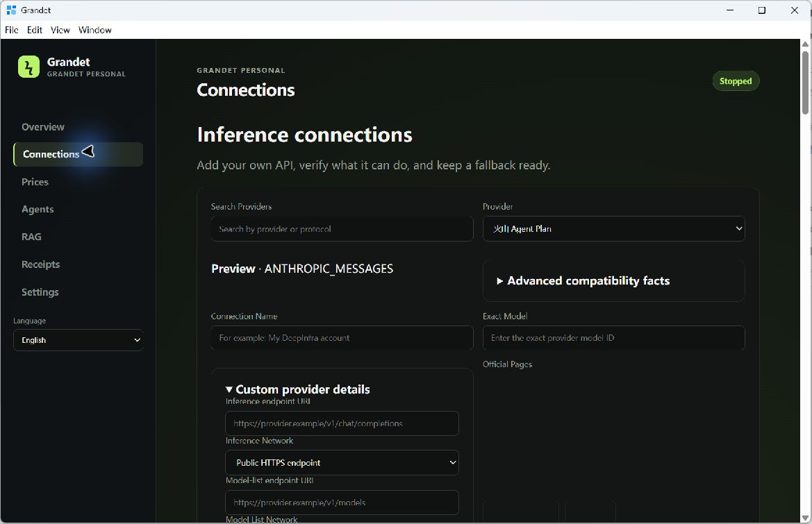Open the RAG page
Viewport: 812px width, 524px height.
(31, 237)
